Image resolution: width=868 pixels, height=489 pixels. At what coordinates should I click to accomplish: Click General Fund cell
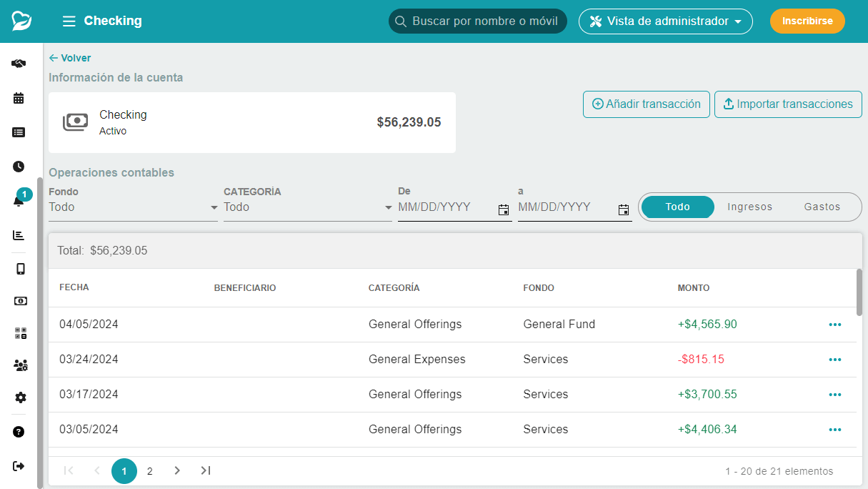[x=559, y=325]
